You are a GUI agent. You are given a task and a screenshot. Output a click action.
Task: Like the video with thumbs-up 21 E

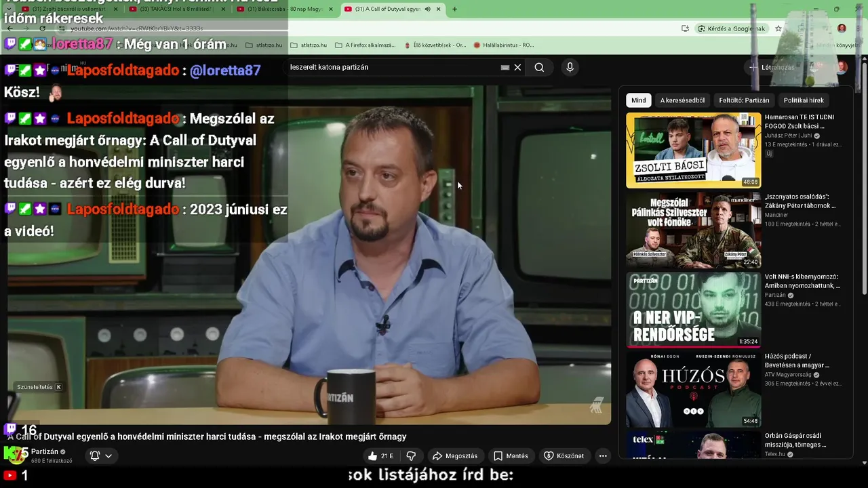coord(380,456)
